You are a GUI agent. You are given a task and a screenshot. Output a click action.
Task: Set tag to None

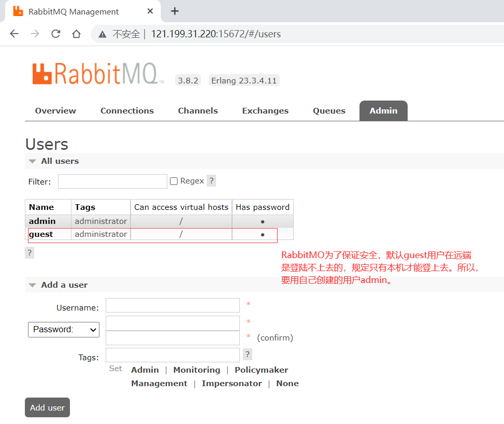coord(287,384)
